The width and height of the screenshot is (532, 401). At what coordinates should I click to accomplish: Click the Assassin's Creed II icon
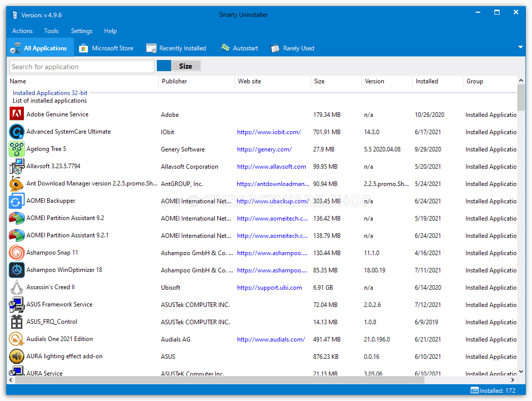point(17,287)
